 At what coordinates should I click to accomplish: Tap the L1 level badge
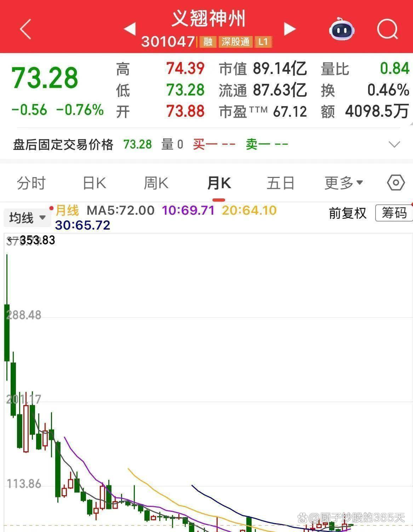(x=263, y=42)
